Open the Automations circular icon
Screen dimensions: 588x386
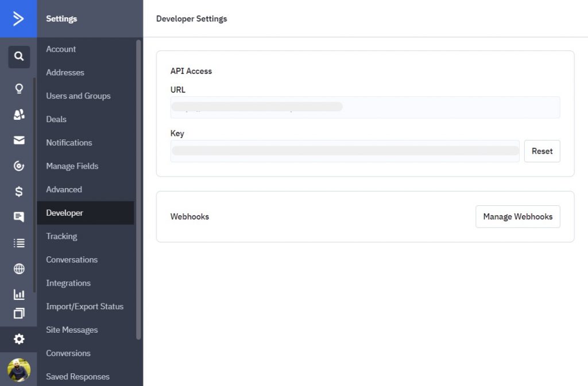click(x=19, y=166)
